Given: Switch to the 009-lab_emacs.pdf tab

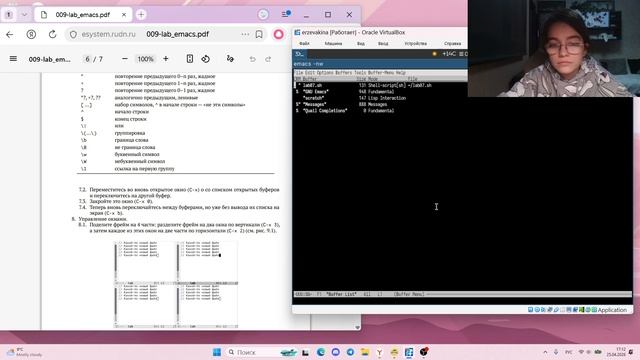Looking at the screenshot, I should (82, 15).
